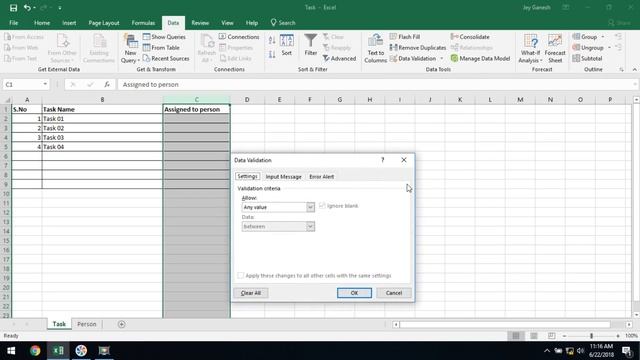Screen dimensions: 640x360
Task: Click Remove Duplicates
Action: [418, 48]
